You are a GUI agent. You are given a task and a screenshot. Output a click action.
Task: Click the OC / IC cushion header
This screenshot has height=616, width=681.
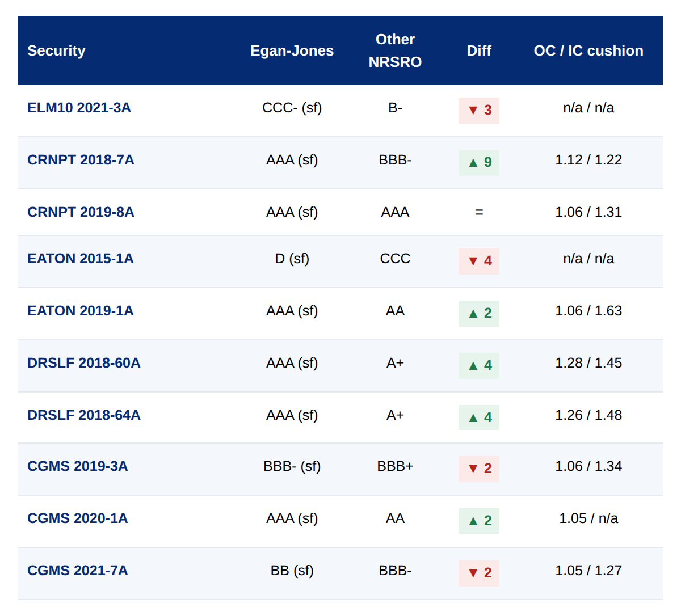[x=588, y=50]
